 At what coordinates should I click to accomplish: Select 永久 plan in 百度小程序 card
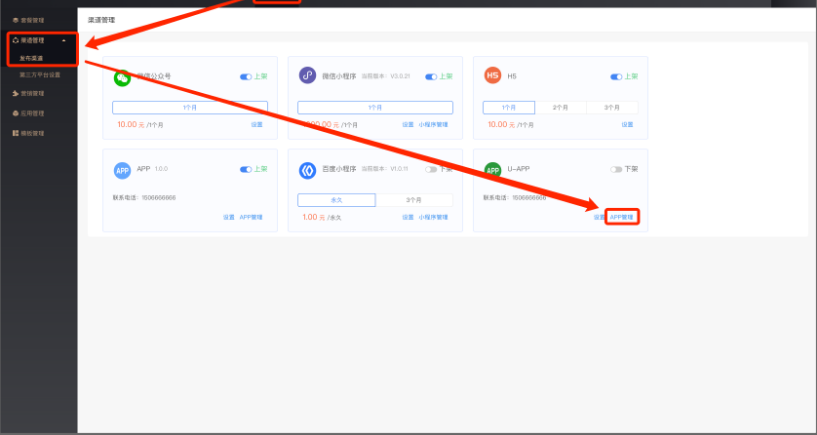point(336,200)
